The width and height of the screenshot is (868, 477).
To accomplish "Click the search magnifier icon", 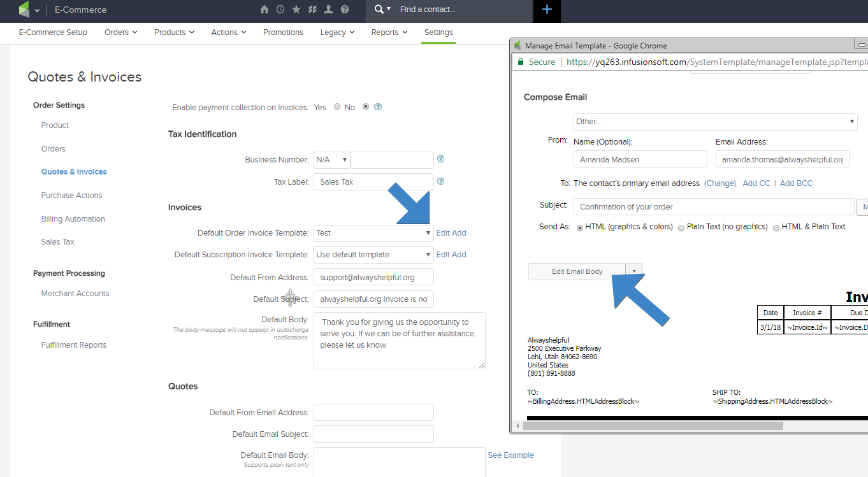I will [379, 9].
